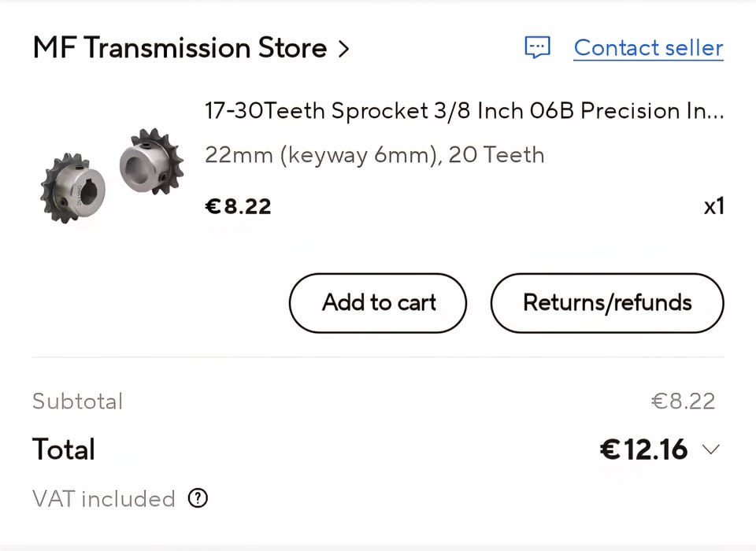Open the MF Transmission Store name
This screenshot has height=551, width=756.
[x=180, y=48]
